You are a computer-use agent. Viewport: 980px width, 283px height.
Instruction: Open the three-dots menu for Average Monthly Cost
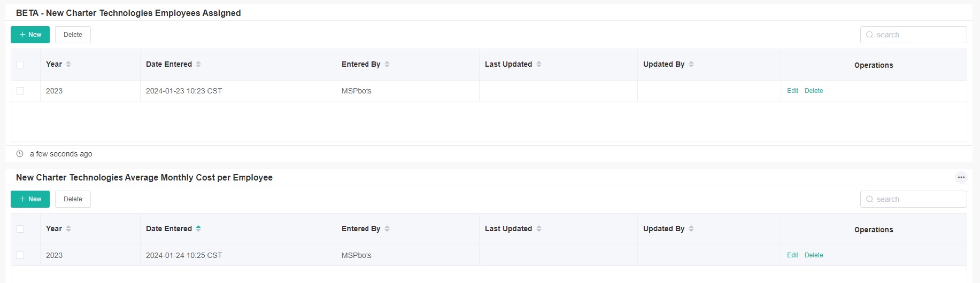[x=961, y=177]
